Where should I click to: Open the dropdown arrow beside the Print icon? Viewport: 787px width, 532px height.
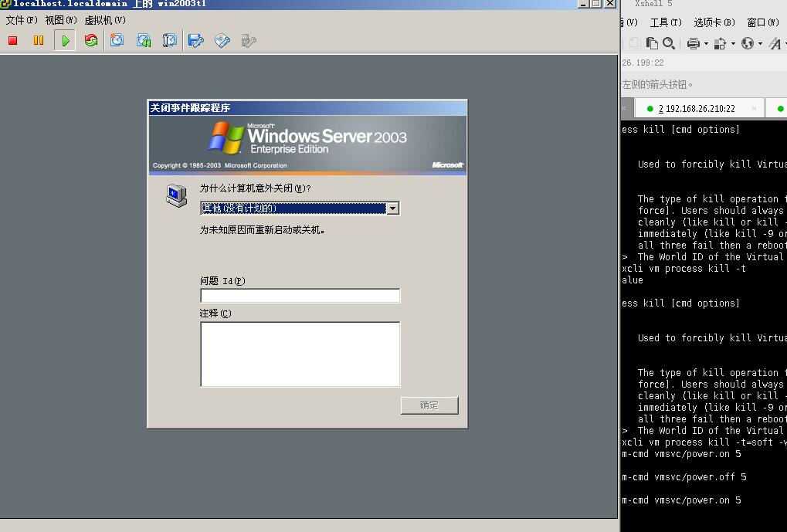coord(706,44)
